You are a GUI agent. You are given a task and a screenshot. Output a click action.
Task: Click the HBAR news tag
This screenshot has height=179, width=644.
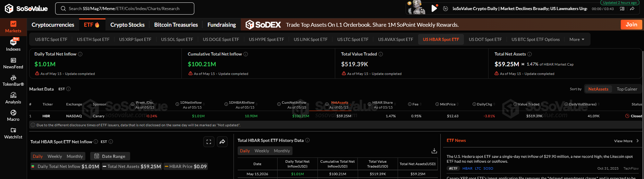467,169
